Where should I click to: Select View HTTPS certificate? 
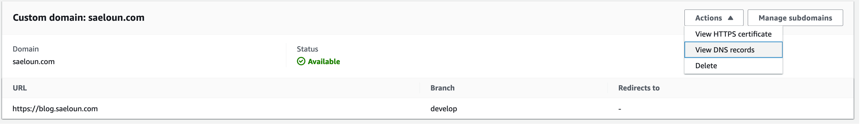pyautogui.click(x=733, y=34)
